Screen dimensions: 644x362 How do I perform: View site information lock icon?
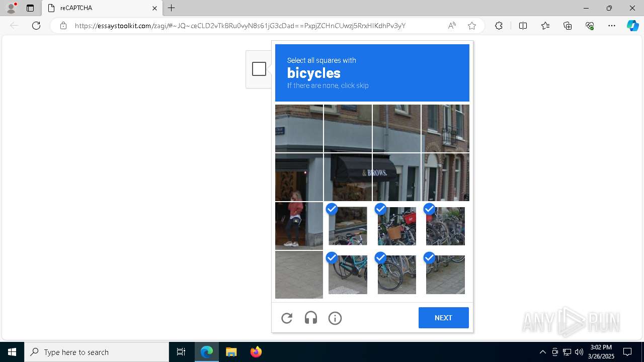(63, 26)
